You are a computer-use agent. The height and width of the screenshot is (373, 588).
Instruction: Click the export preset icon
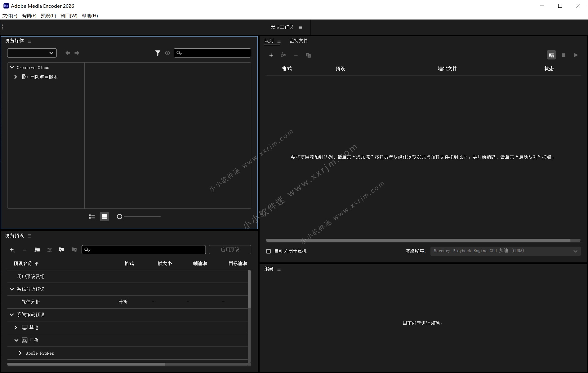pyautogui.click(x=74, y=250)
